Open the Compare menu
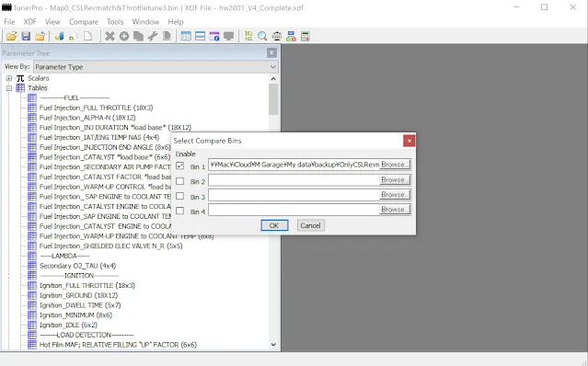 click(x=84, y=22)
